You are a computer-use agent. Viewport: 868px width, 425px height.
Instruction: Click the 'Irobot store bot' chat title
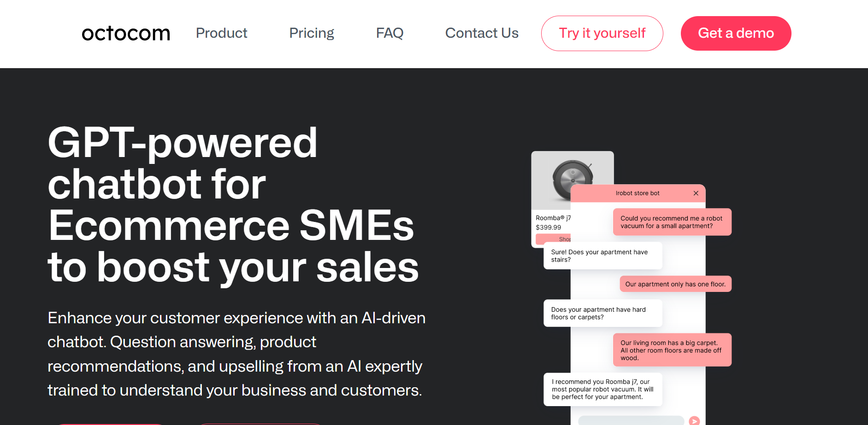pyautogui.click(x=638, y=193)
